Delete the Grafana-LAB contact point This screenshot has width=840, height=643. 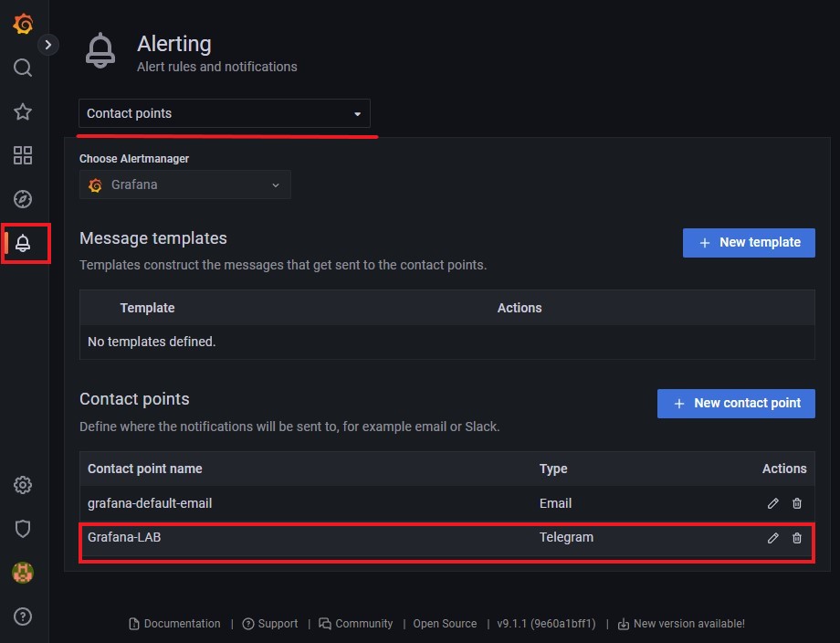click(x=797, y=538)
